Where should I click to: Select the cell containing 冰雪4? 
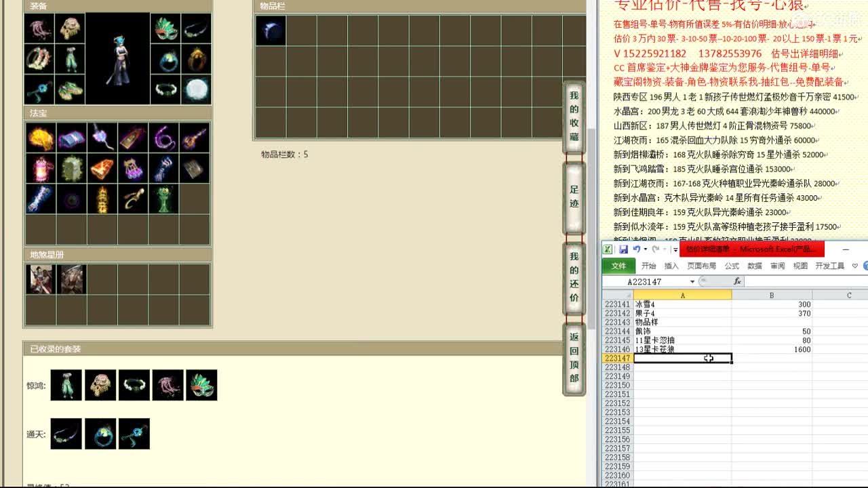pyautogui.click(x=683, y=304)
